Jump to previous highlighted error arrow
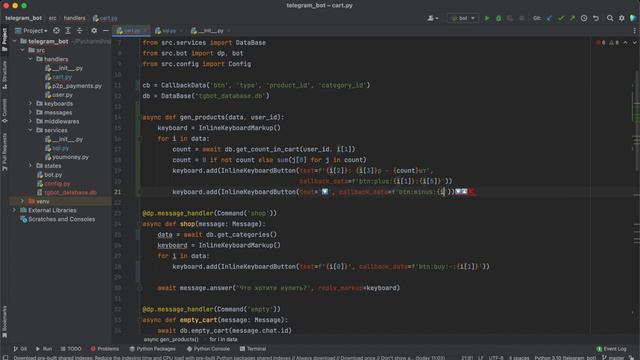The width and height of the screenshot is (640, 360). [x=625, y=42]
